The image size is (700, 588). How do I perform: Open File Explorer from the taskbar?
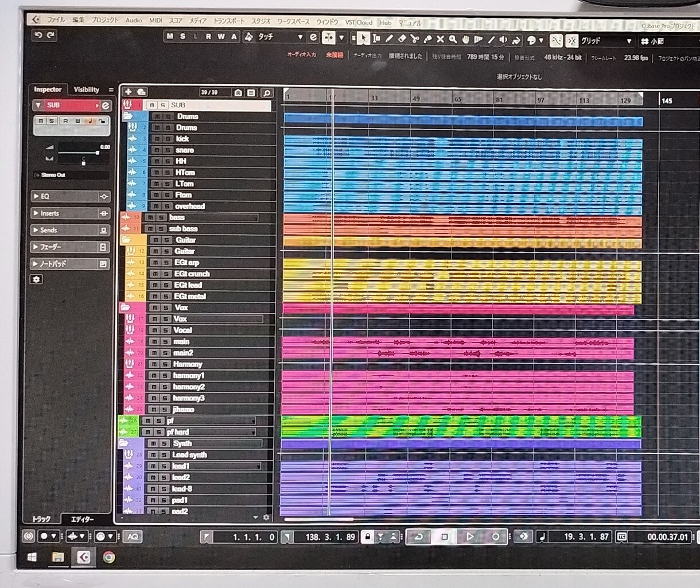pos(58,557)
